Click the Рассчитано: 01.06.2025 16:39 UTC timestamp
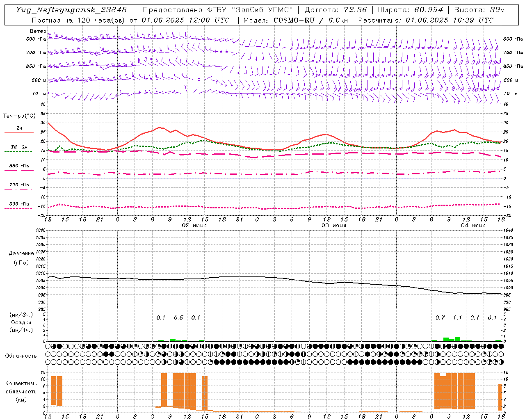The height and width of the screenshot is (420, 525). 426,20
